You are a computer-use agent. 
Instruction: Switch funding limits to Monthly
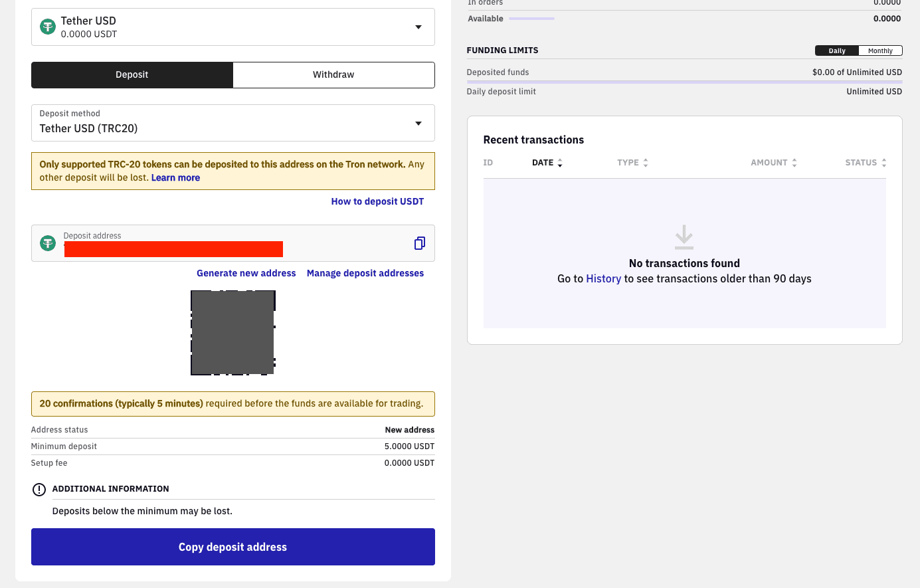(880, 50)
